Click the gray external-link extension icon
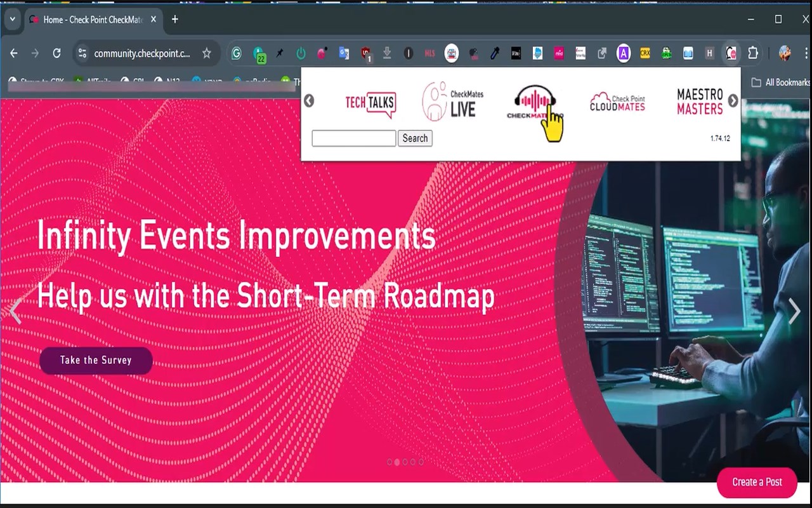 click(602, 53)
